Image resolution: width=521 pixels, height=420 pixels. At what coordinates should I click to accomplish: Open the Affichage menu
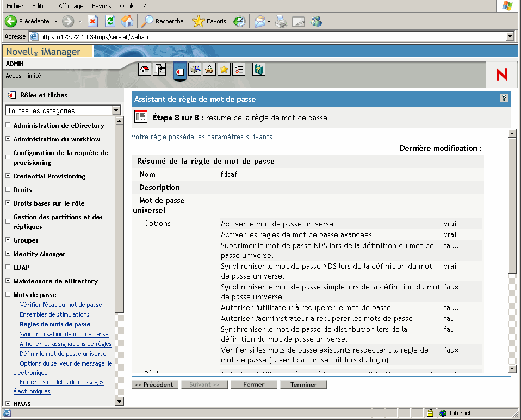[x=71, y=6]
